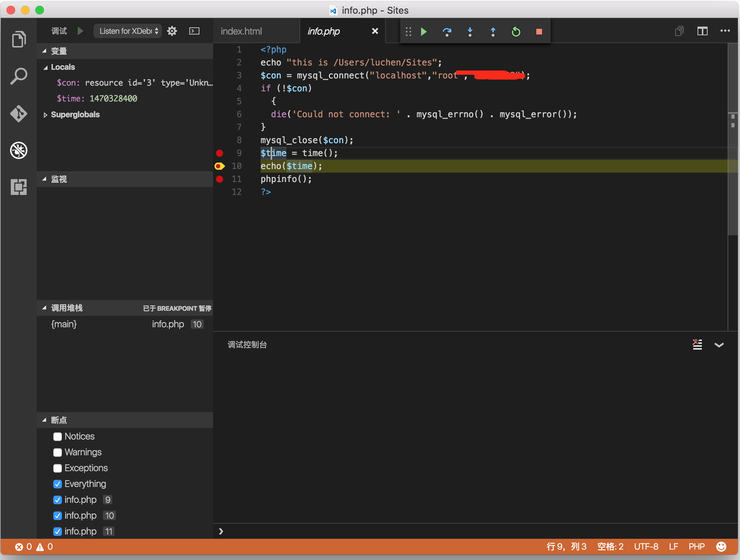Open launch.json settings gear

tap(172, 31)
